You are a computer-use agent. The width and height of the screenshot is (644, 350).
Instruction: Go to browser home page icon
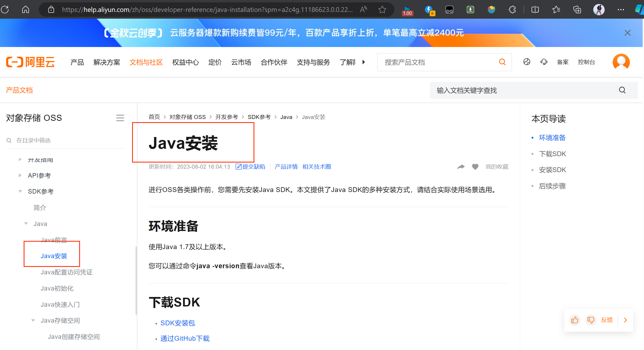point(26,10)
